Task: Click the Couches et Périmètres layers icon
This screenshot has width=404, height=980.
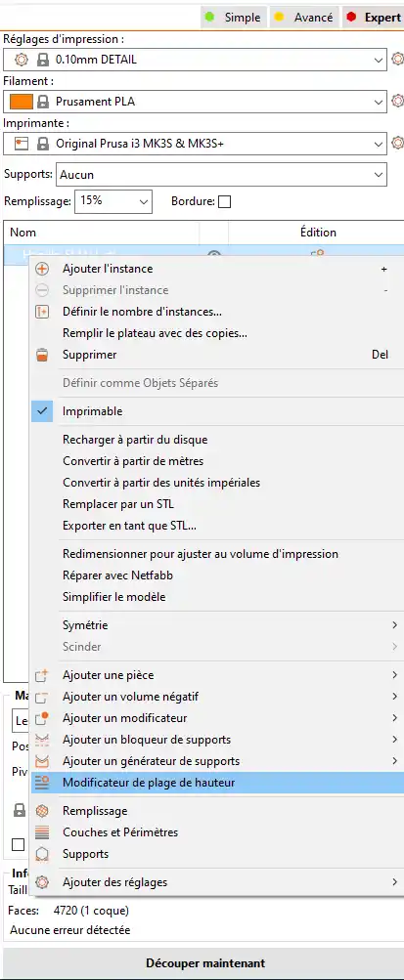Action: pos(42,832)
